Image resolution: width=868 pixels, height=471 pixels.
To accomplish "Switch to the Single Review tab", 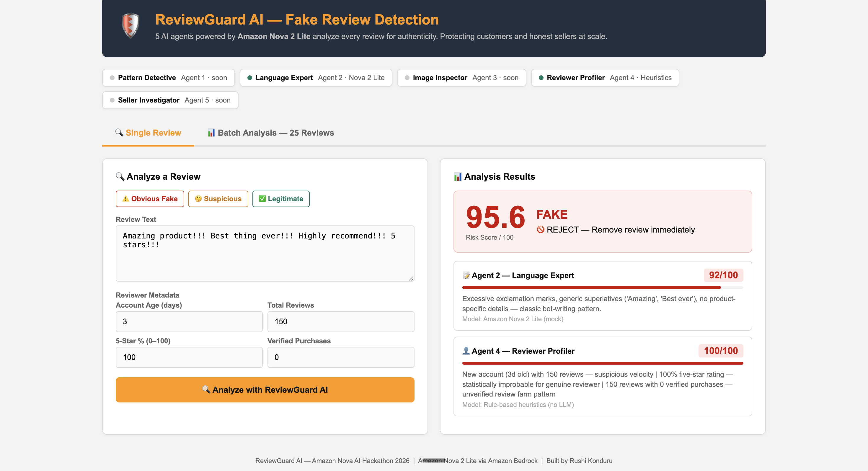I will coord(148,133).
